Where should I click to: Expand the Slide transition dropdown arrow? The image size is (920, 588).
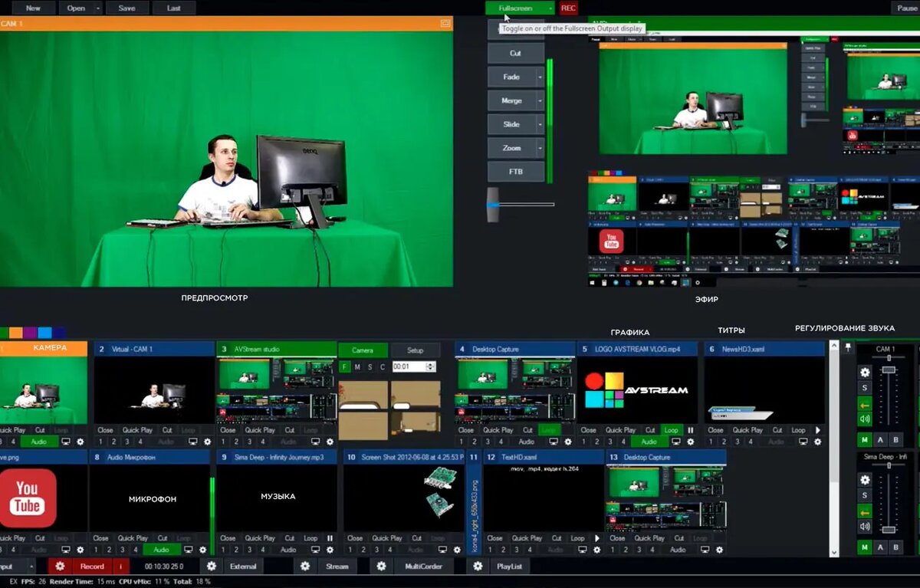pyautogui.click(x=540, y=124)
